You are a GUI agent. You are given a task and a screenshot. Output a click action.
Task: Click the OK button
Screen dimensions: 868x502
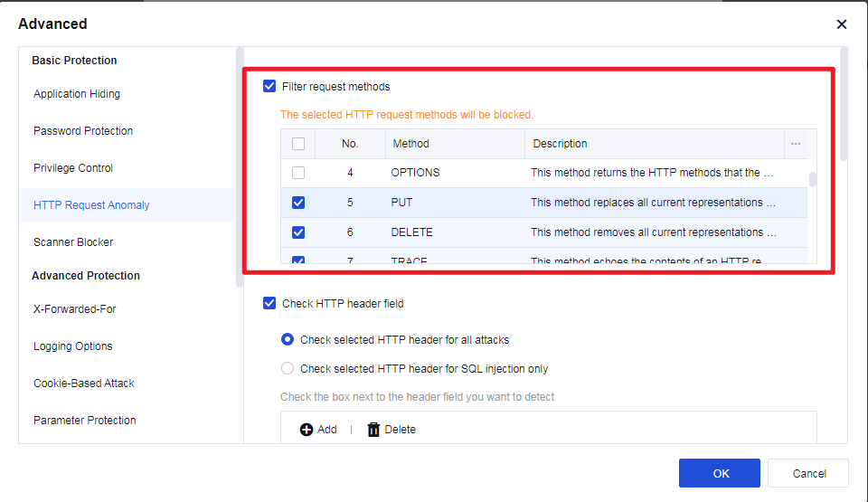720,473
